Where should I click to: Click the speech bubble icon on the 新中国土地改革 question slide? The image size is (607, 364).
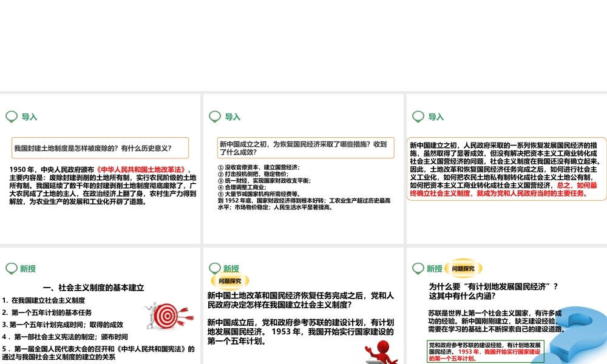(215, 268)
